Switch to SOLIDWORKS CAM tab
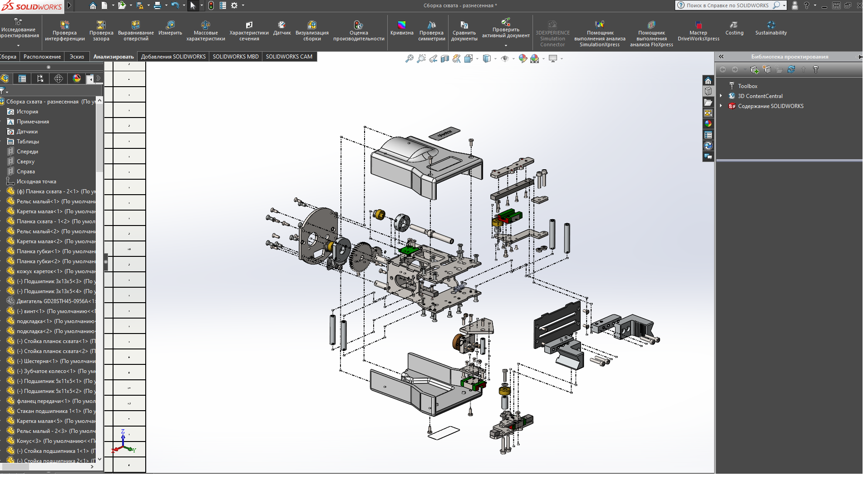Screen dimensions: 868x481 coord(289,57)
